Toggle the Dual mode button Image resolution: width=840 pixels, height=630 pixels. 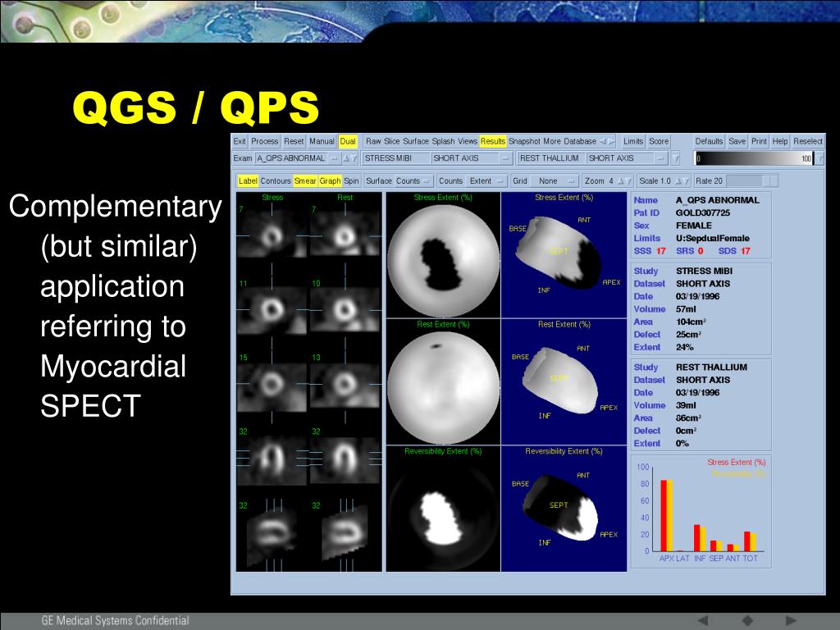pyautogui.click(x=348, y=141)
